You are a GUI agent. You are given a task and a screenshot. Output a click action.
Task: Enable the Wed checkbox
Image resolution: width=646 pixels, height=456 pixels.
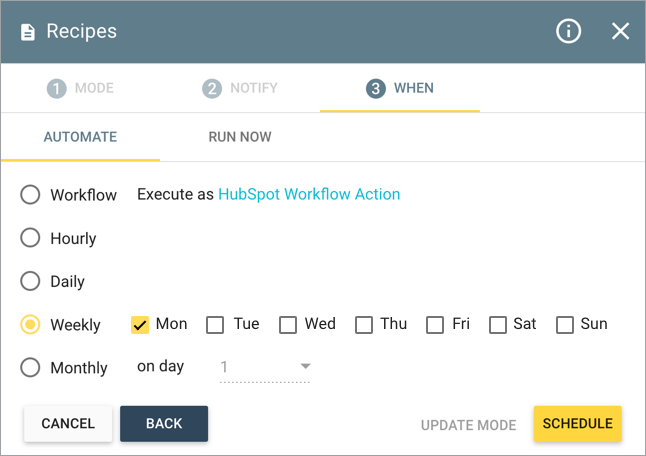[288, 325]
